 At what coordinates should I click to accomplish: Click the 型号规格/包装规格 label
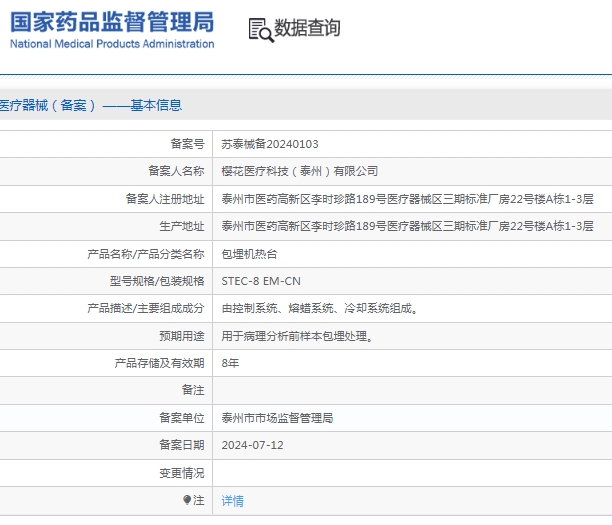pyautogui.click(x=157, y=281)
